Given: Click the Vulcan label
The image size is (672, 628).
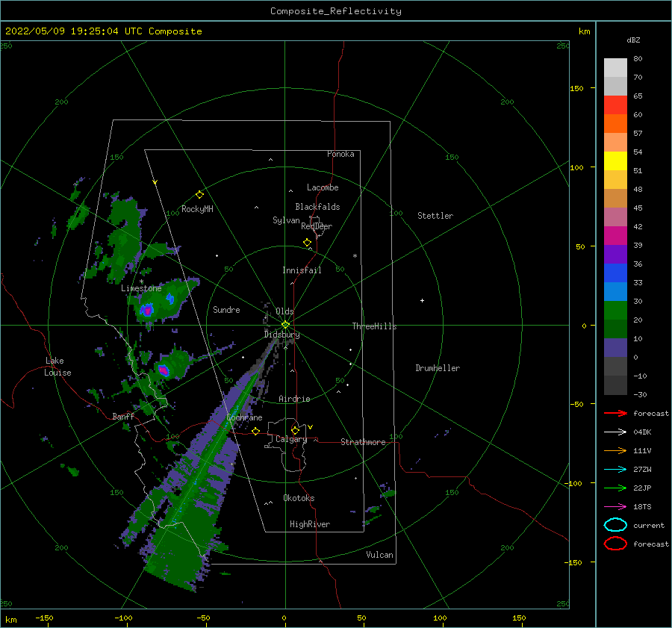Looking at the screenshot, I should pos(379,554).
